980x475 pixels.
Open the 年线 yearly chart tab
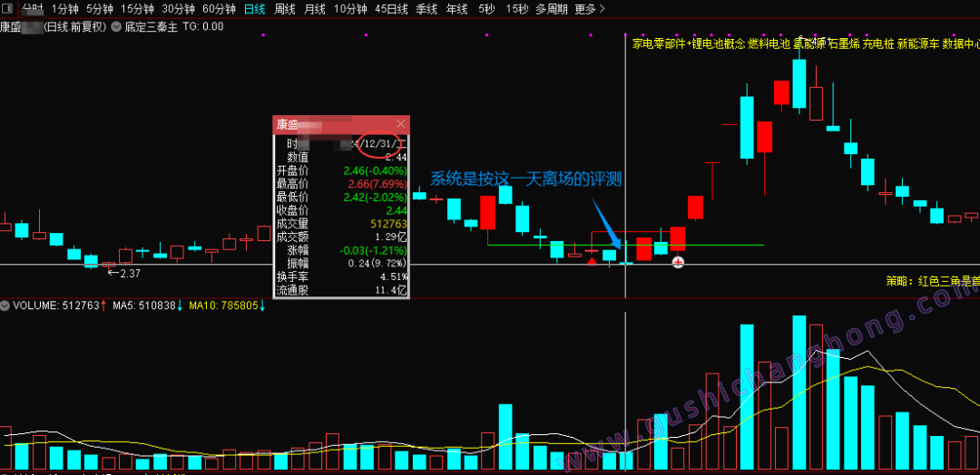pyautogui.click(x=456, y=9)
